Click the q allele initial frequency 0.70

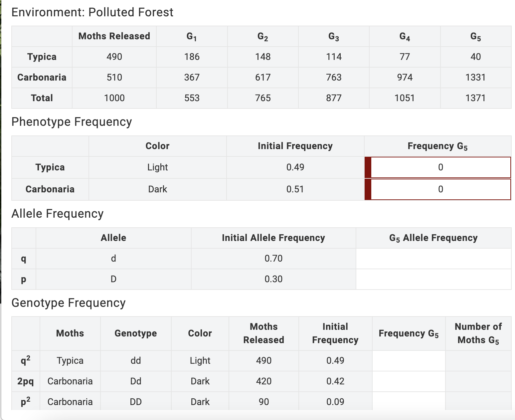pos(273,259)
